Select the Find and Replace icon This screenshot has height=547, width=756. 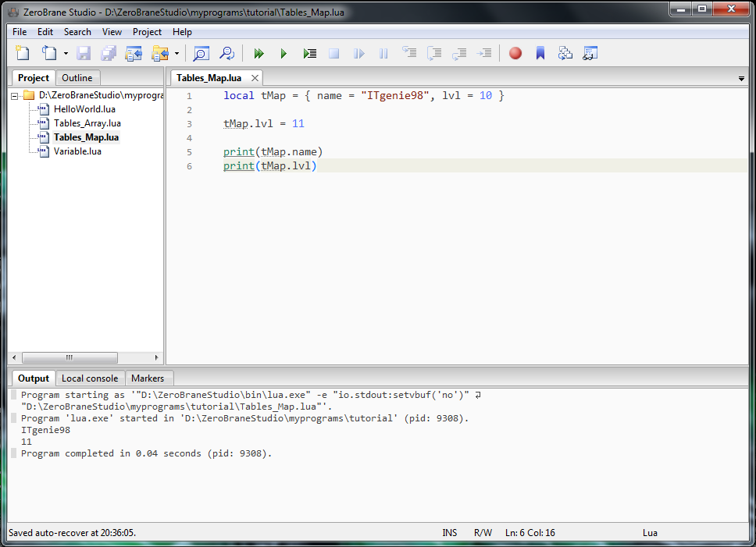tap(226, 53)
